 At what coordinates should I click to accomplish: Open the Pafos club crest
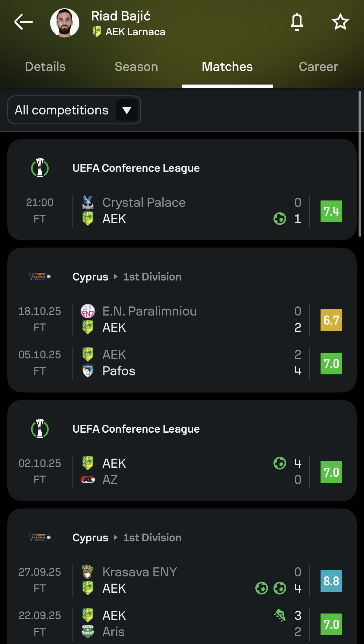click(x=88, y=371)
